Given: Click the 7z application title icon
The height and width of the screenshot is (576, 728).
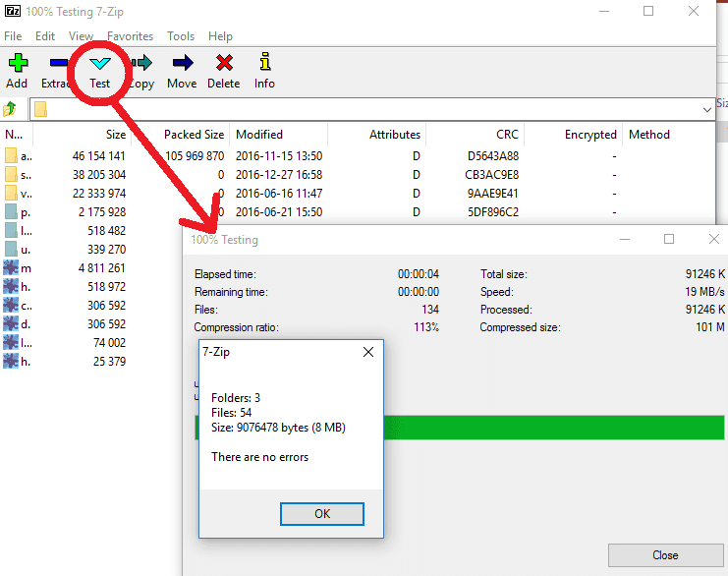Looking at the screenshot, I should tap(13, 11).
